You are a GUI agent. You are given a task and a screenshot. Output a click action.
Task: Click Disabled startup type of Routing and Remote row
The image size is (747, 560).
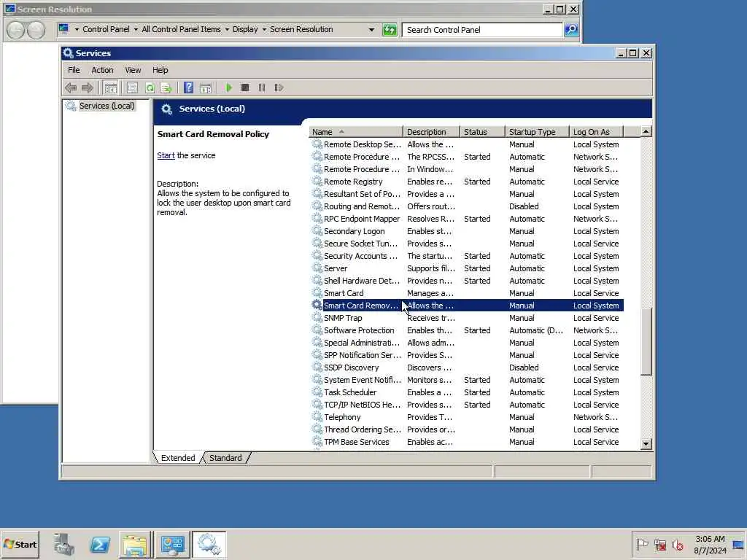524,206
